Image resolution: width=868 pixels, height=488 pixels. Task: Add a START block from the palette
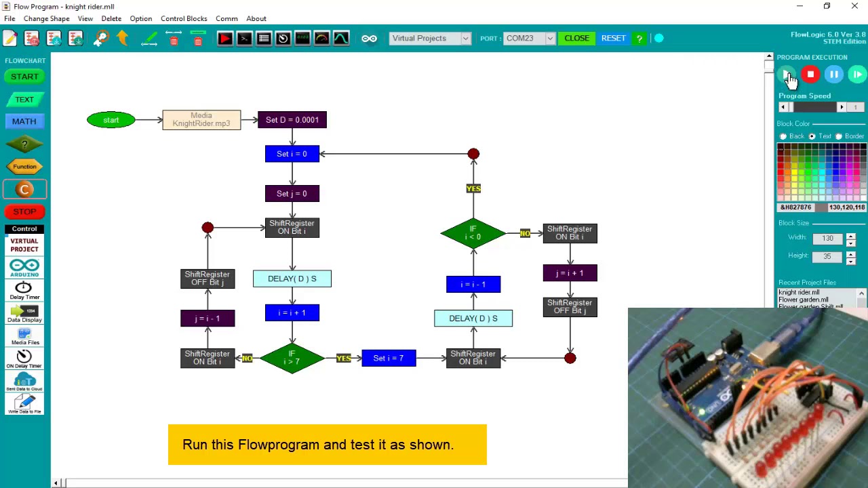[24, 77]
